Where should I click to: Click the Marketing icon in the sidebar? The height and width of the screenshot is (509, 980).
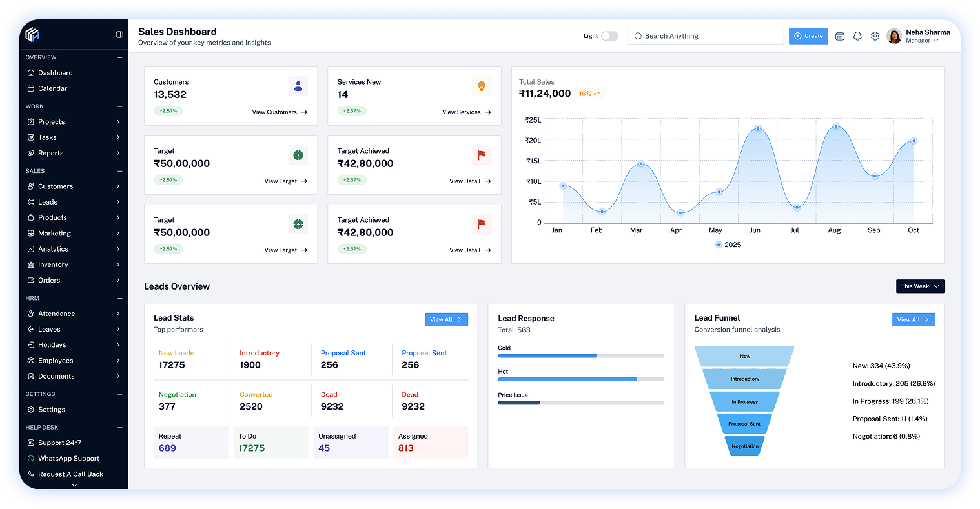click(31, 234)
